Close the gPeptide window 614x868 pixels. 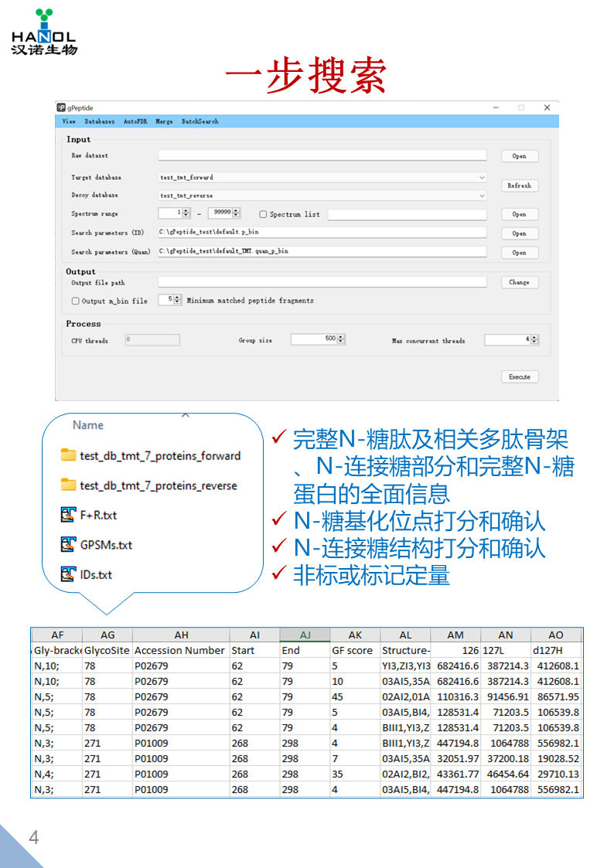pos(547,107)
